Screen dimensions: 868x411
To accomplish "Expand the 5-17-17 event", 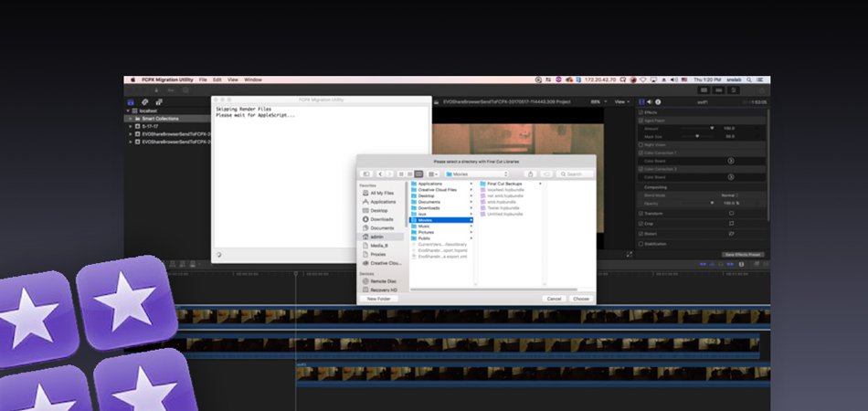I will (x=131, y=126).
